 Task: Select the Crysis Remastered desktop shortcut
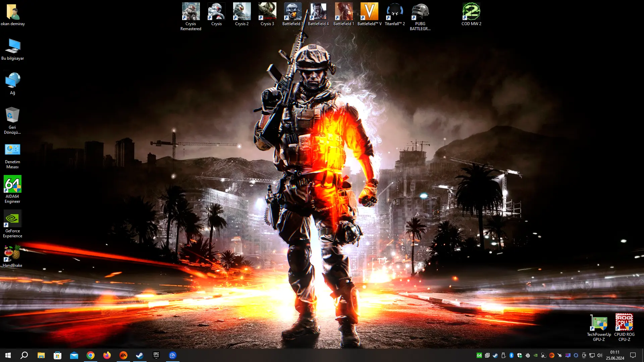coord(191,17)
